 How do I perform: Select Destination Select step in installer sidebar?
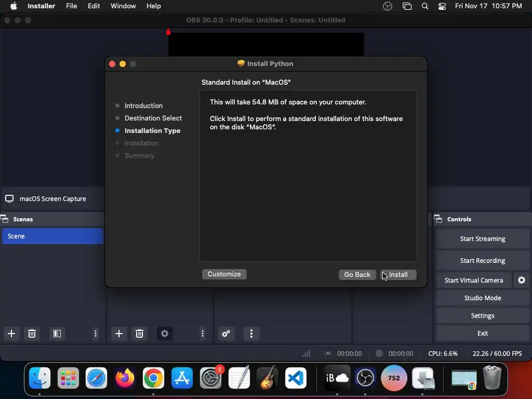pos(153,118)
